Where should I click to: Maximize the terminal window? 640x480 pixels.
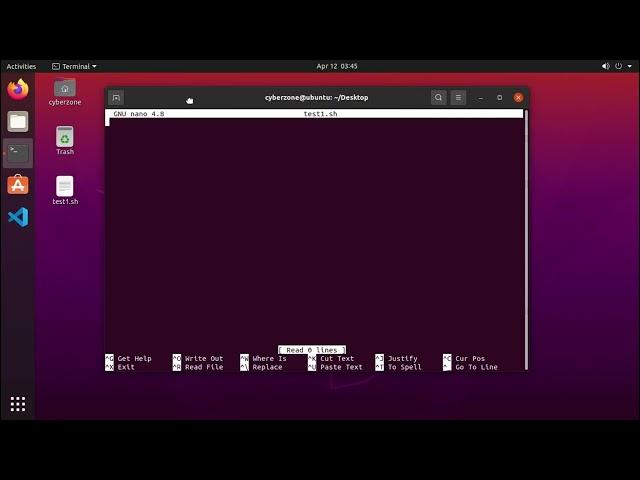pos(500,98)
